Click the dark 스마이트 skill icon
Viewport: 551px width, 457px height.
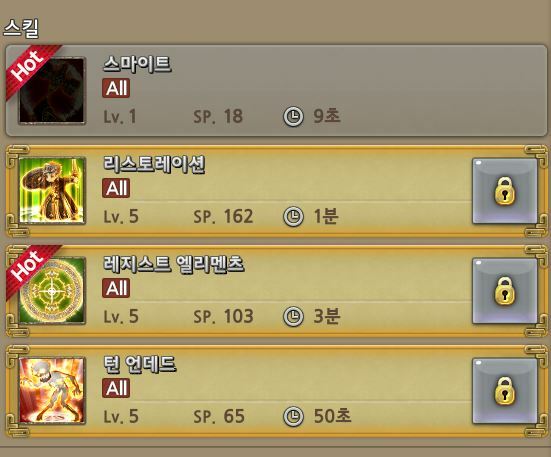pyautogui.click(x=52, y=91)
